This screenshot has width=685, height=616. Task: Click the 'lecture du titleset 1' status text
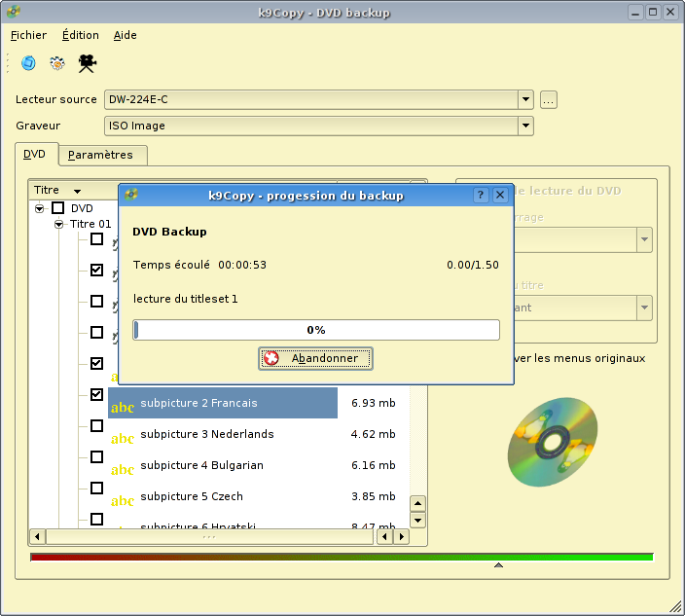click(185, 299)
